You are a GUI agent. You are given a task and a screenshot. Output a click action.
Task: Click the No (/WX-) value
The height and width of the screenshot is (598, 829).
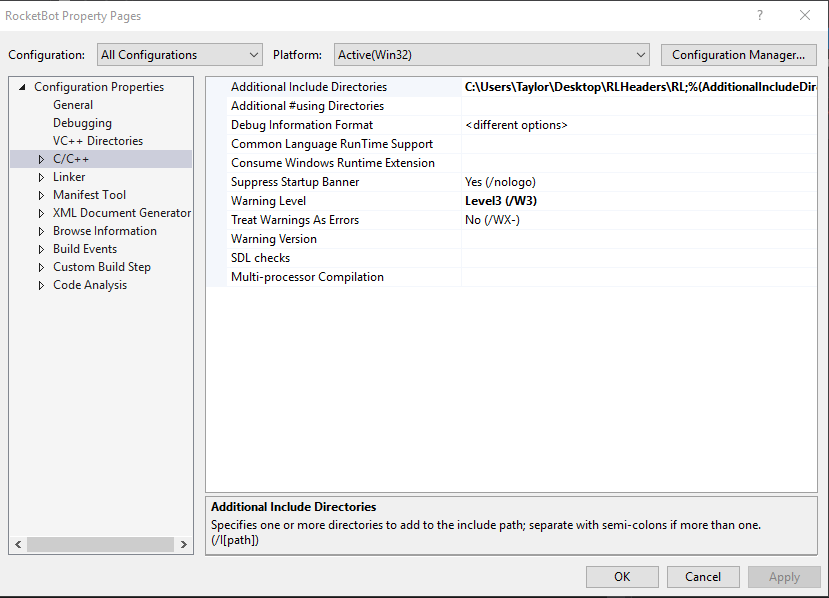point(492,220)
